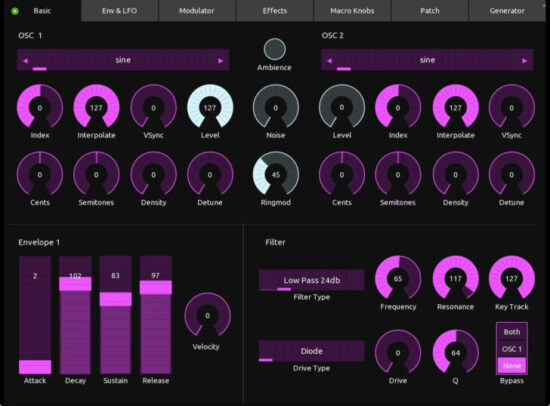Screen dimensions: 550x406
Task: Click the Key Track knob
Action: pos(511,278)
